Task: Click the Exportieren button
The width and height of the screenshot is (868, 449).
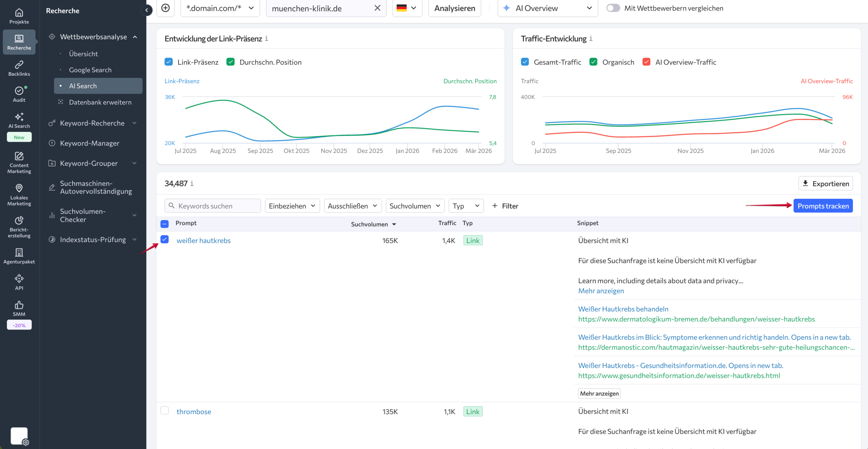Action: pos(825,183)
